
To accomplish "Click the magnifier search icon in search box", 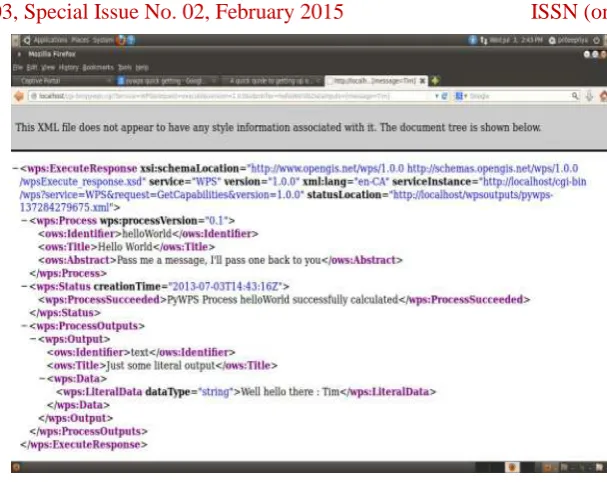I will click(x=575, y=96).
